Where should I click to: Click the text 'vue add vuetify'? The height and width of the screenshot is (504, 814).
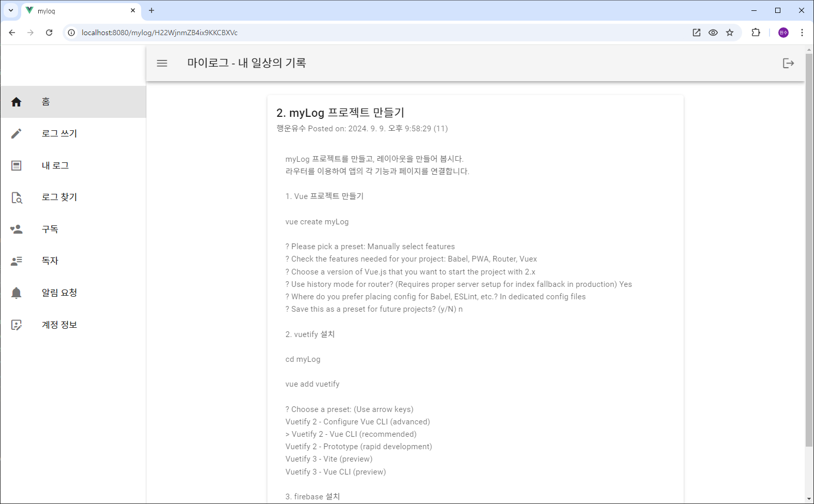312,384
